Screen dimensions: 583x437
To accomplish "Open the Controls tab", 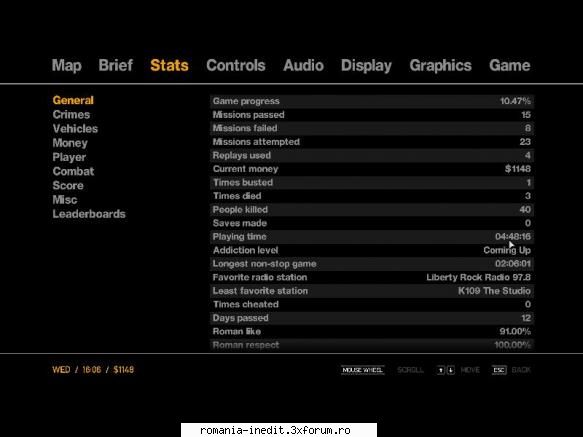I will pos(236,65).
